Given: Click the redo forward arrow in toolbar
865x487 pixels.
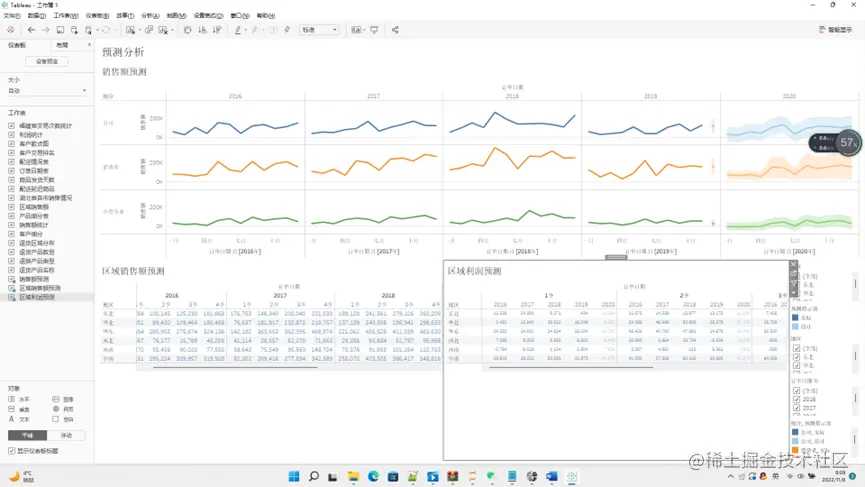Looking at the screenshot, I should point(46,30).
